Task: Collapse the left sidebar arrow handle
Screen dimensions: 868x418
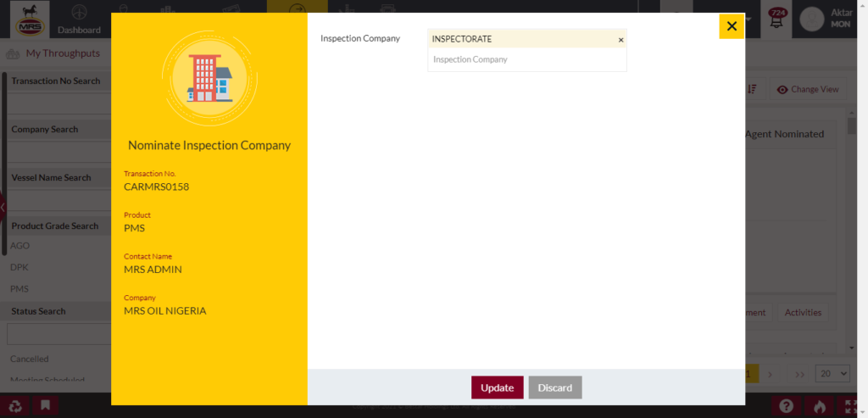Action: click(x=3, y=208)
